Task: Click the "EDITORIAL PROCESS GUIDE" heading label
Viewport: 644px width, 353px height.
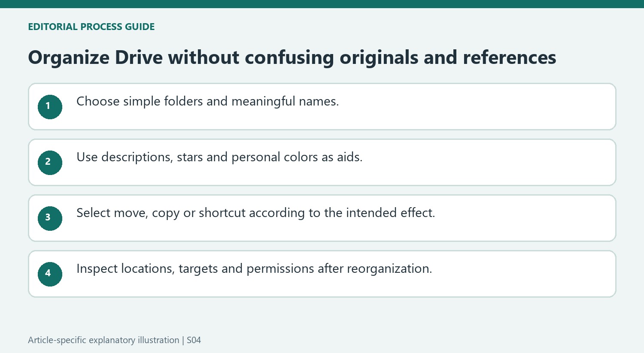Action: pyautogui.click(x=91, y=27)
